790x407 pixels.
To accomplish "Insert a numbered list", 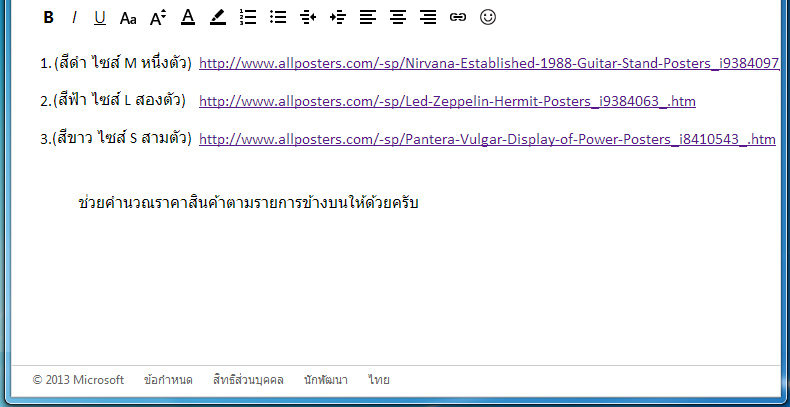I will [x=248, y=17].
